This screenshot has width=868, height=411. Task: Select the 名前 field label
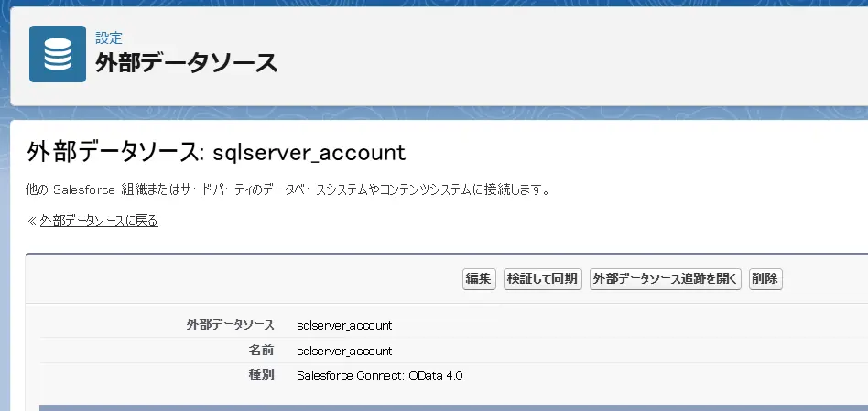pyautogui.click(x=261, y=351)
